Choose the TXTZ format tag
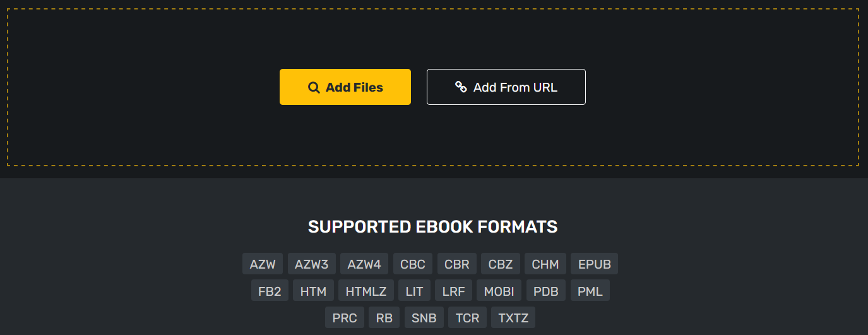Image resolution: width=868 pixels, height=335 pixels. coord(513,317)
